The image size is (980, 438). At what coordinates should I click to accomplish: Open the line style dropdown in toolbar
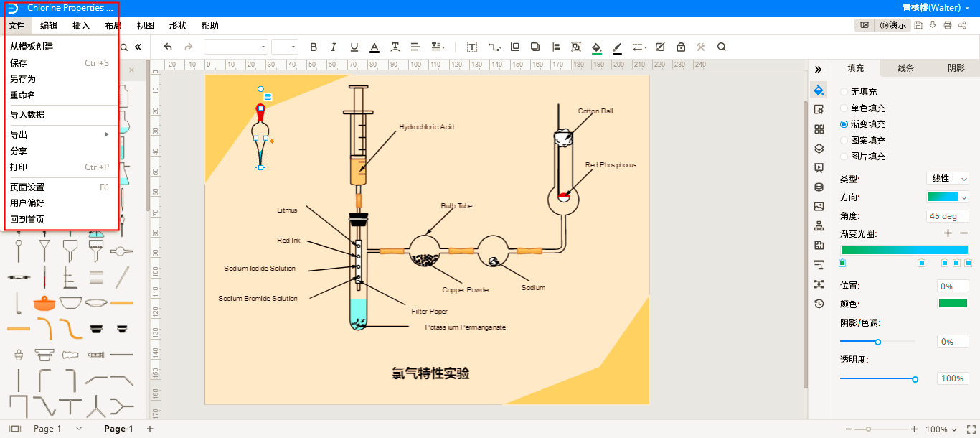[x=640, y=47]
